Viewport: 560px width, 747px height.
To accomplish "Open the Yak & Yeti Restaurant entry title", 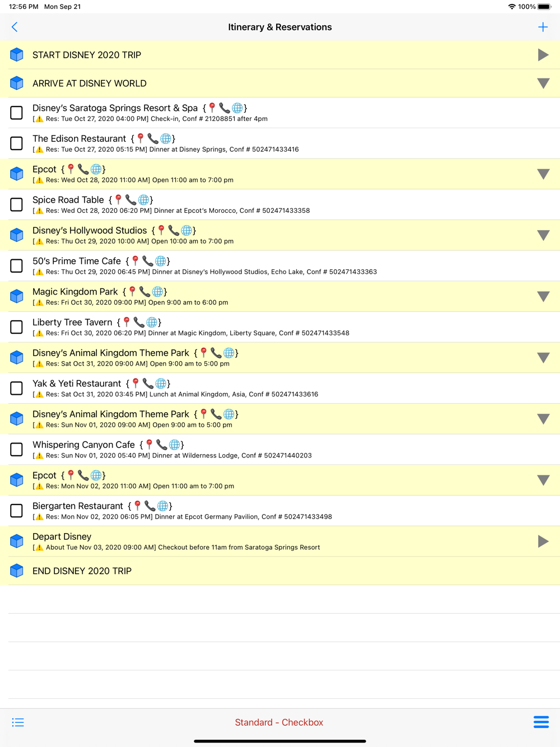I will pyautogui.click(x=77, y=384).
